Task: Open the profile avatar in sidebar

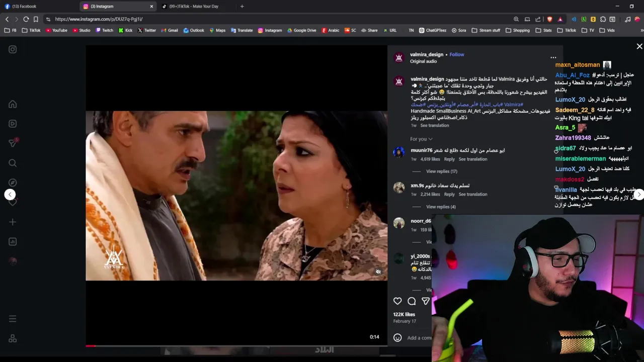Action: 13,261
